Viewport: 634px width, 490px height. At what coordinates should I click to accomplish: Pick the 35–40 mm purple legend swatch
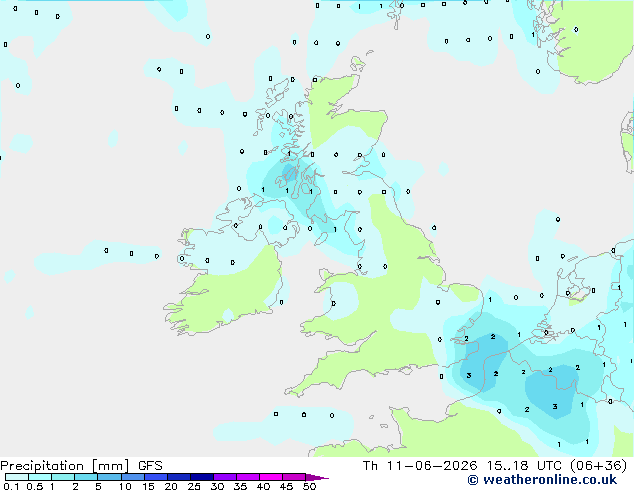click(248, 477)
